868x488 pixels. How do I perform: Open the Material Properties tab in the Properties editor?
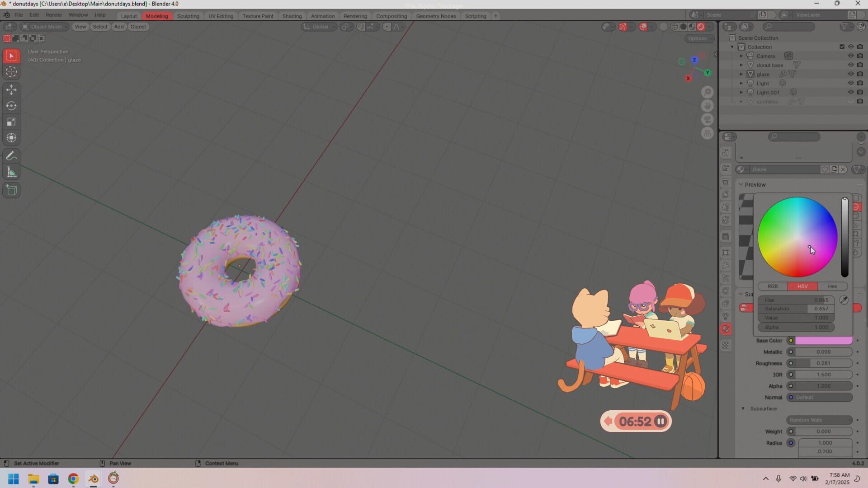[x=726, y=329]
